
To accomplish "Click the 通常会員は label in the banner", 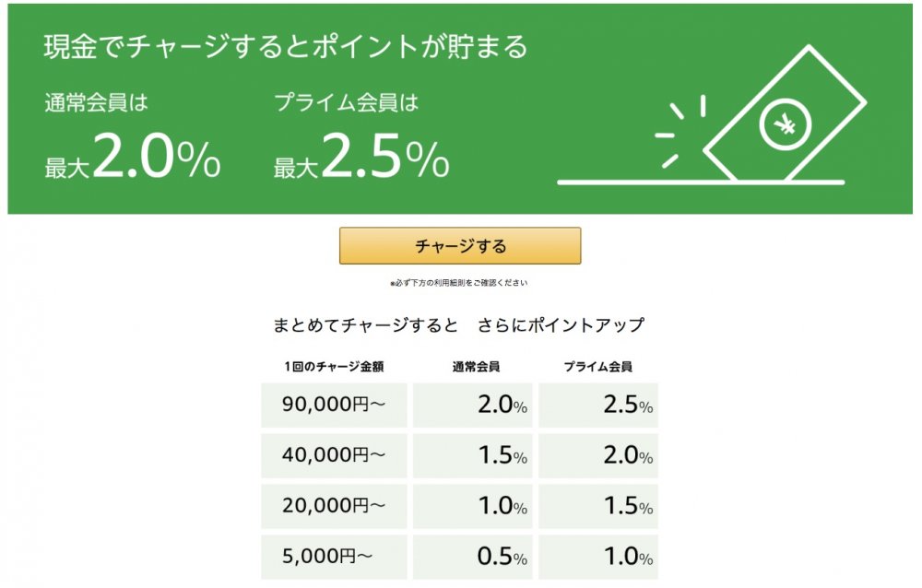I will tap(97, 103).
